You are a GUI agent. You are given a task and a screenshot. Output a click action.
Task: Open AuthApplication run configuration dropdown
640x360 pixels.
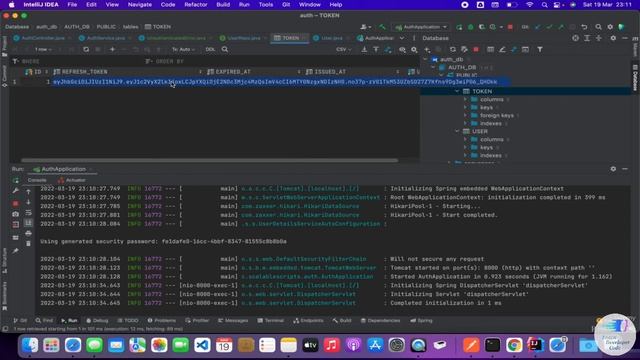pyautogui.click(x=422, y=27)
